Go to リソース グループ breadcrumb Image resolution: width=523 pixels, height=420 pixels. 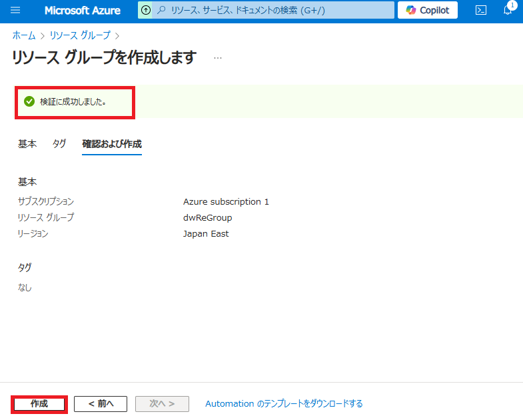point(80,35)
